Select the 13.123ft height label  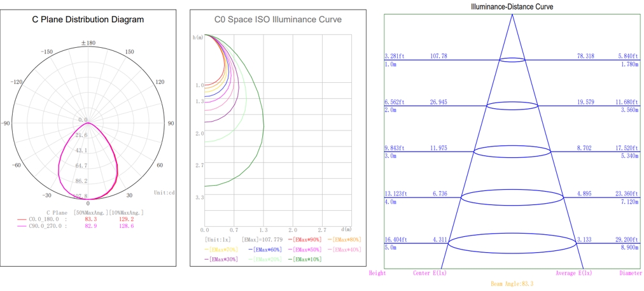pyautogui.click(x=396, y=194)
